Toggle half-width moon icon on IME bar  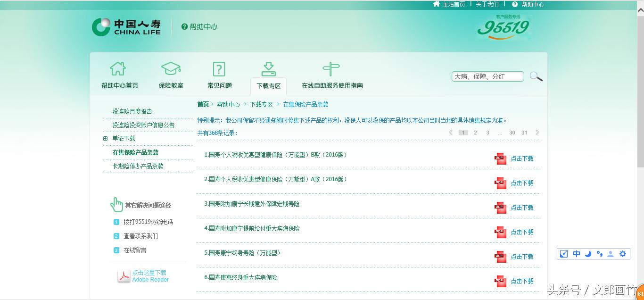[x=588, y=254]
